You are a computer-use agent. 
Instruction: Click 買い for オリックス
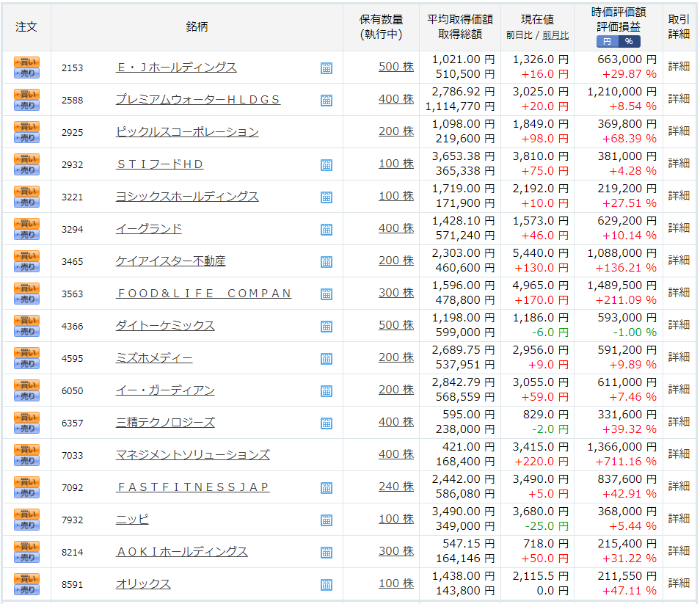click(27, 578)
